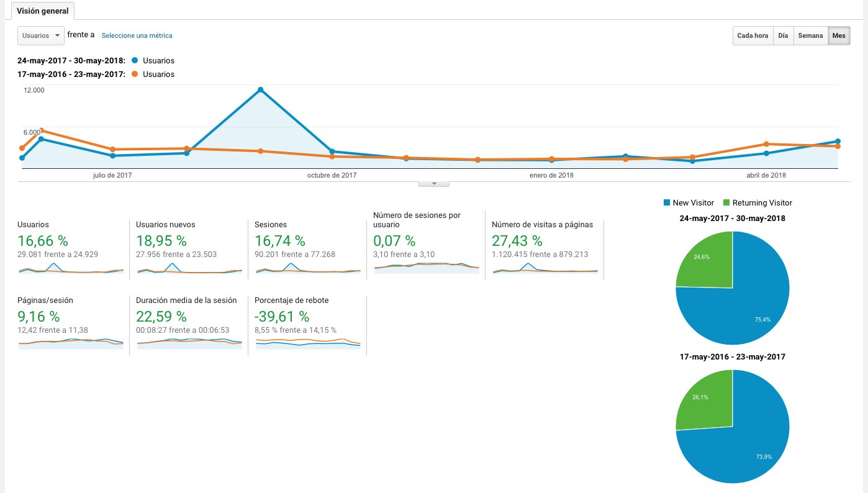The image size is (868, 493).
Task: Open the Visión general tab
Action: coord(43,11)
